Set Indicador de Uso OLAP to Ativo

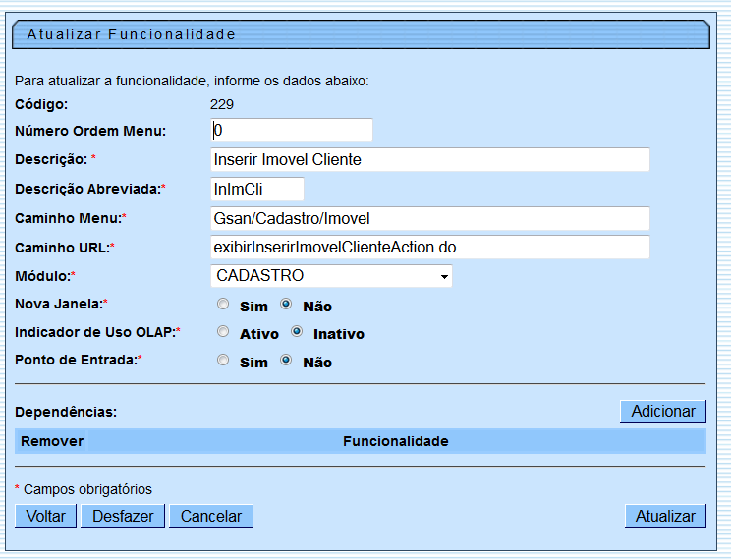click(x=223, y=332)
